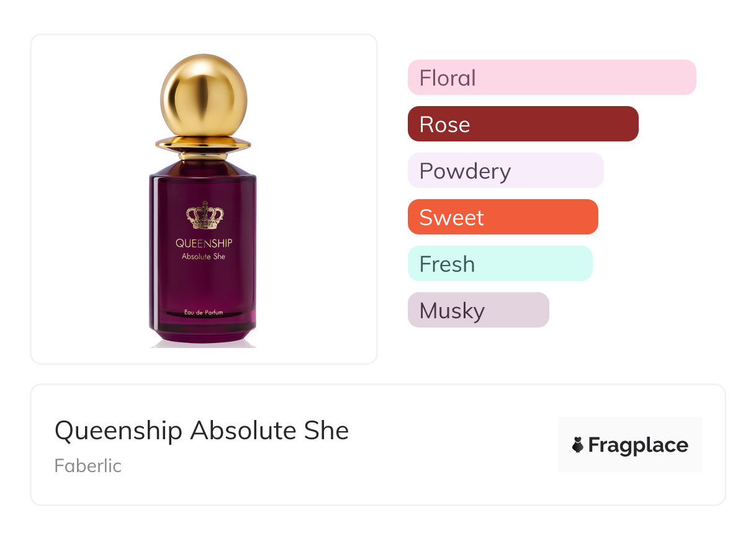Open the Queenship Absolute She title

(202, 431)
